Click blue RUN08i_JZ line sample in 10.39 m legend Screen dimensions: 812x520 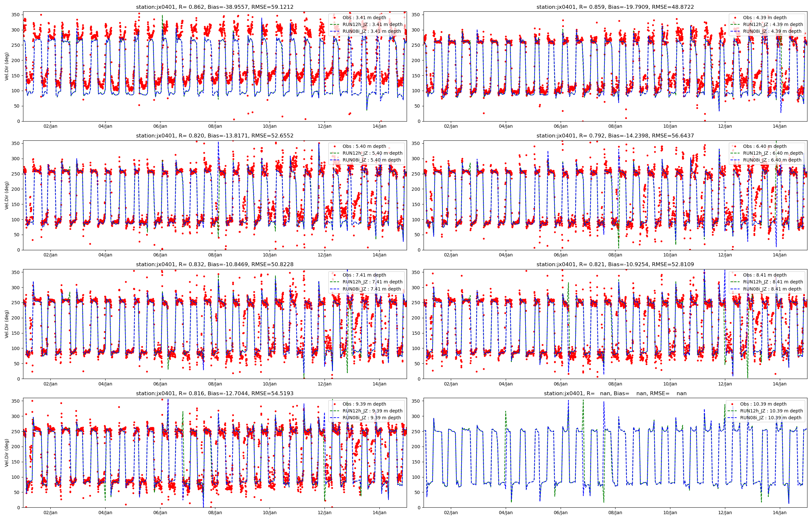pos(732,418)
